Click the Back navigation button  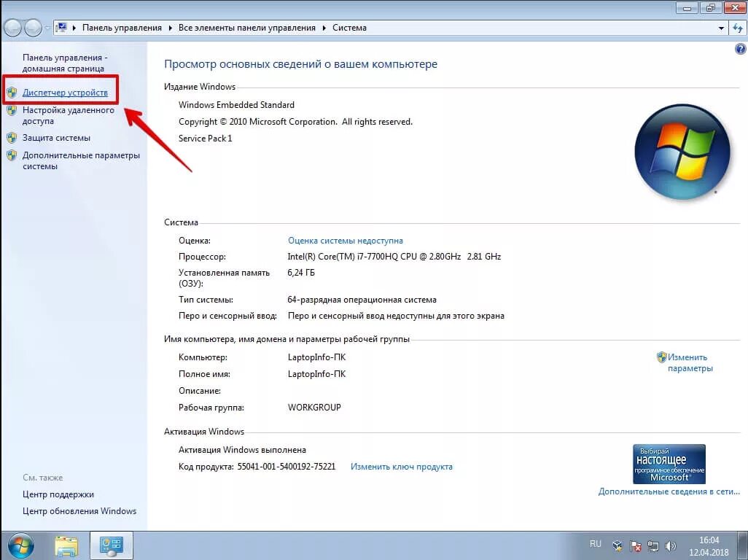pos(13,28)
